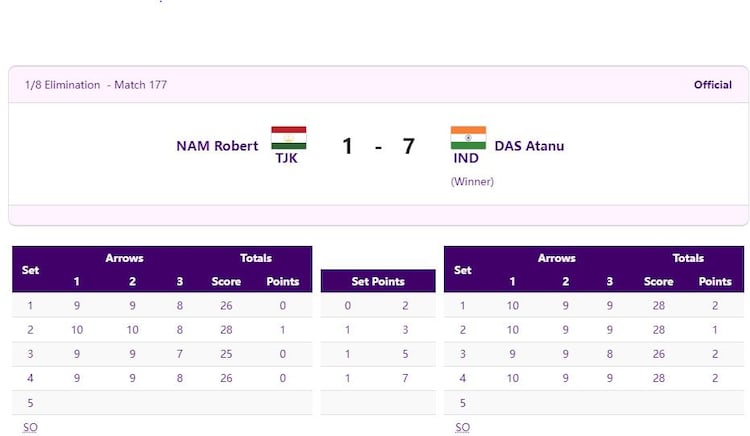This screenshot has width=750, height=436.
Task: Click the (Winner) label
Action: 472,181
